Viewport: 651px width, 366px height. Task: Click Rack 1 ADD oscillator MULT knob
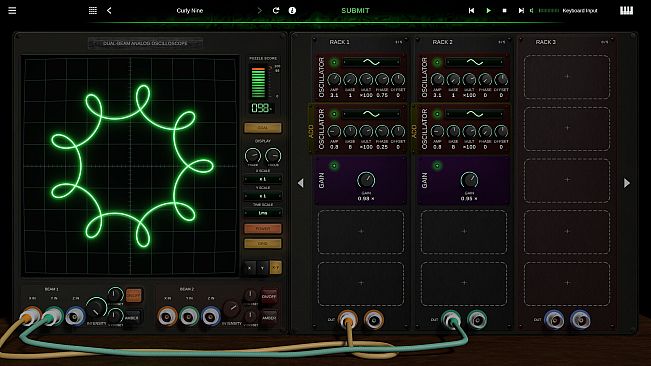pyautogui.click(x=366, y=132)
